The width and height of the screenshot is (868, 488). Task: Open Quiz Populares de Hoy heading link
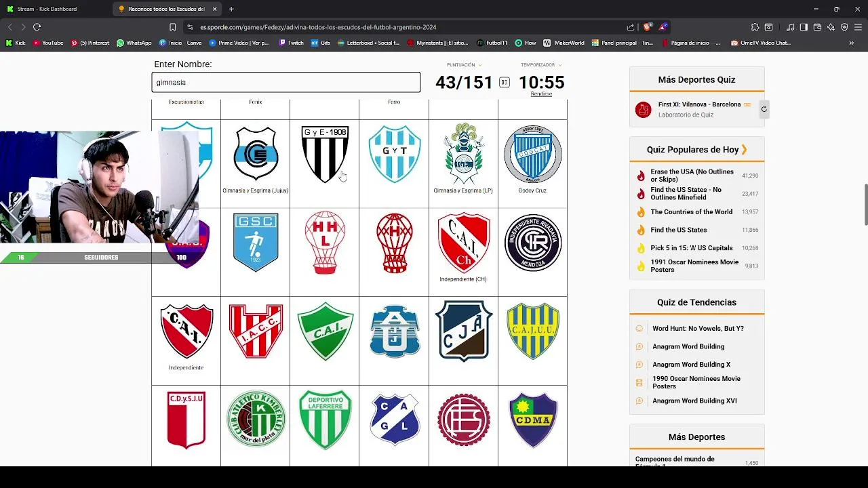(x=696, y=149)
